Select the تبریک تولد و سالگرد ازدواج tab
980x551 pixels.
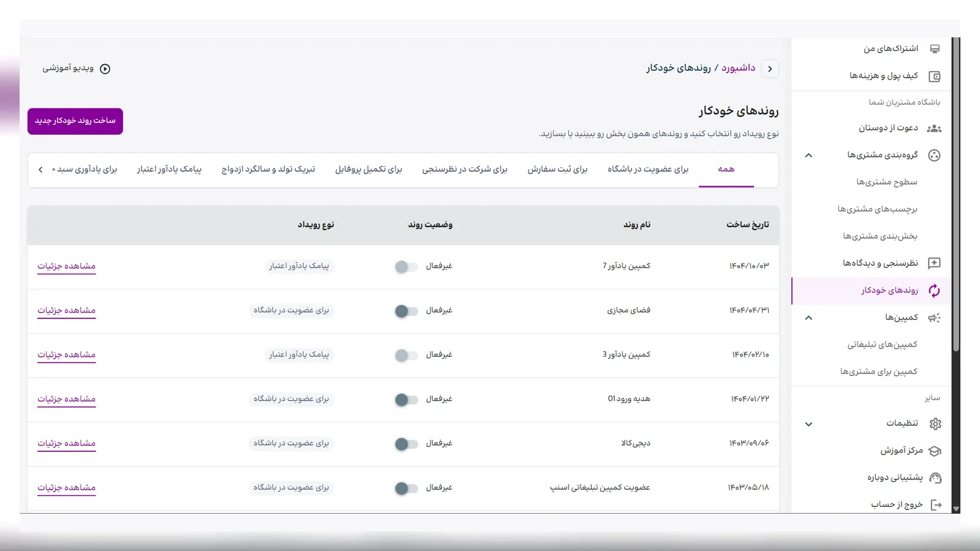click(268, 170)
